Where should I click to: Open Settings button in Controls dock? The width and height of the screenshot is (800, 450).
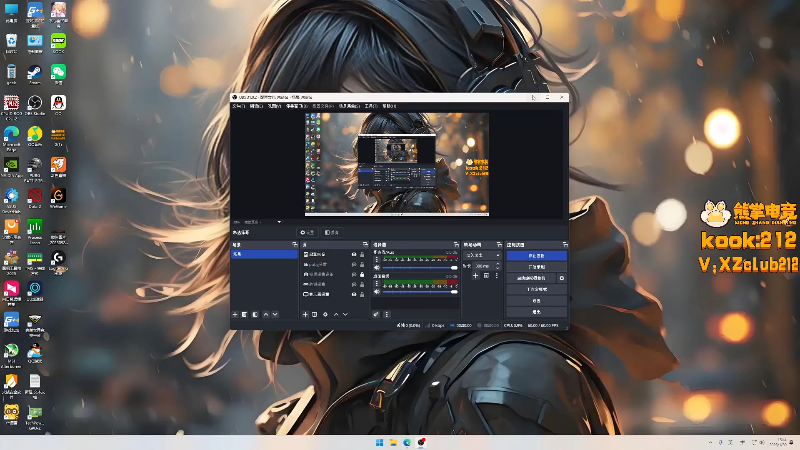point(536,301)
